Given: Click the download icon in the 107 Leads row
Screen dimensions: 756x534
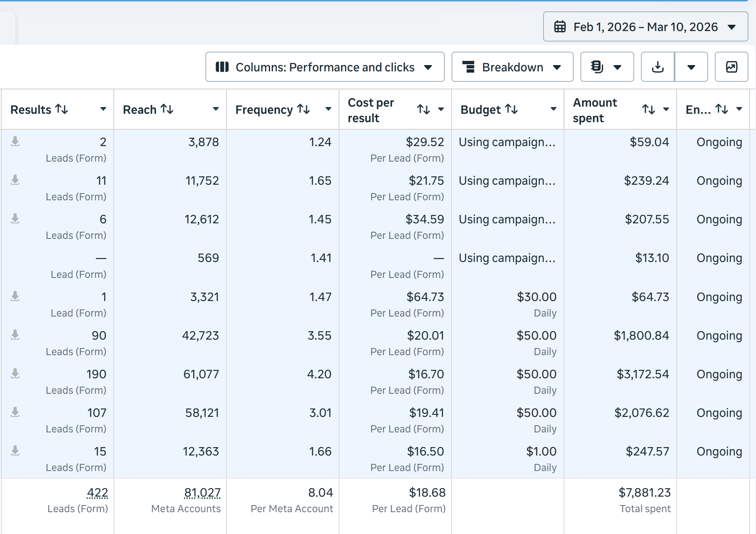Looking at the screenshot, I should tap(15, 412).
